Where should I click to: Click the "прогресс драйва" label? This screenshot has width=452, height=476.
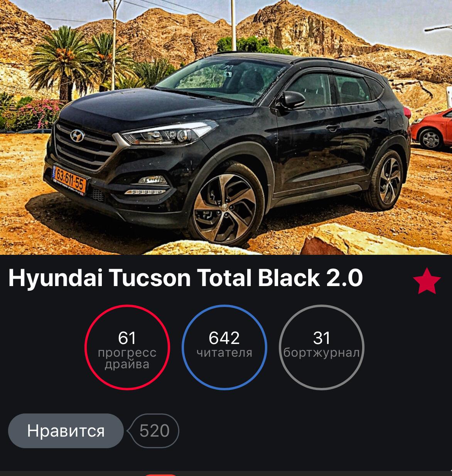pos(127,359)
